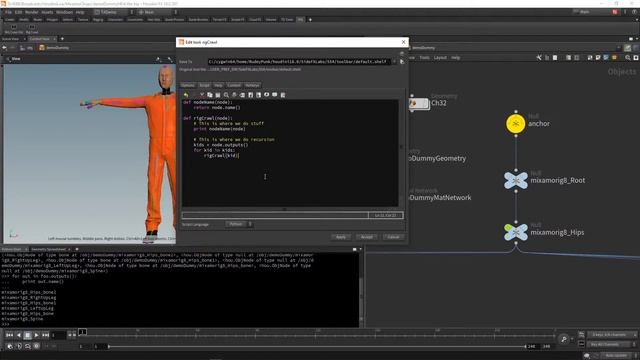Open the Windows menu
640x360 pixels.
pyautogui.click(x=64, y=12)
